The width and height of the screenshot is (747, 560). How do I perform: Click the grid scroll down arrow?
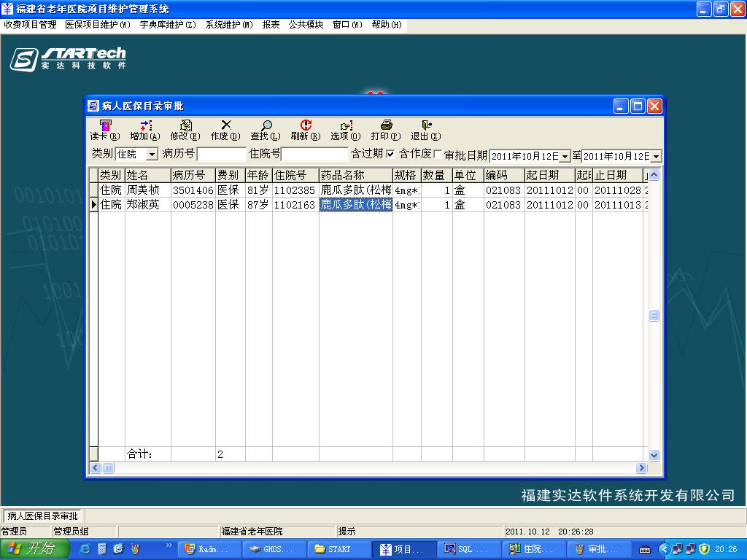point(654,455)
